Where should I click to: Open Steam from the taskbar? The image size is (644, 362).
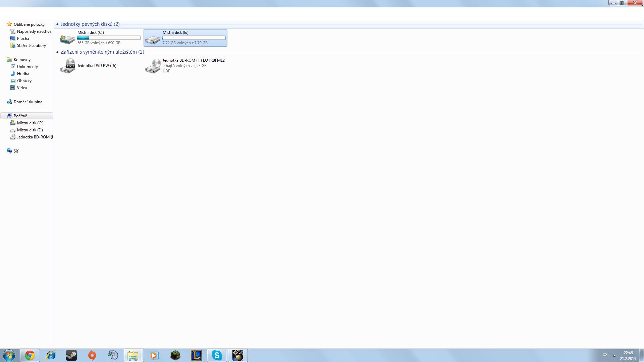[x=71, y=355]
